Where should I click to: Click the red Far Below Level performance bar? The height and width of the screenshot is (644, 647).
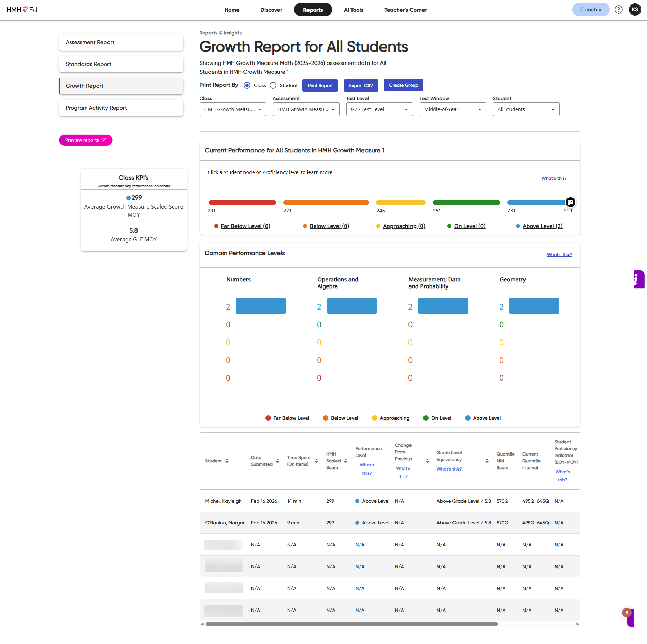click(x=242, y=202)
